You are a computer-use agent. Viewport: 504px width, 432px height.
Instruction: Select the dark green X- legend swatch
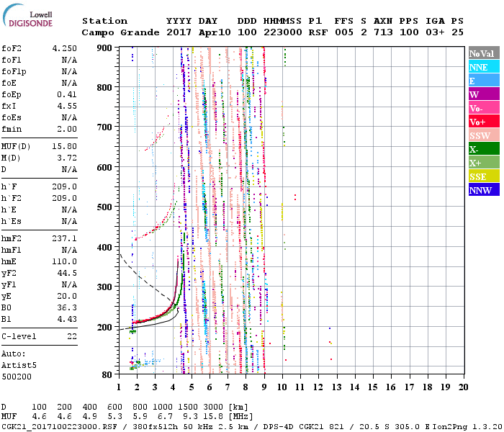pyautogui.click(x=484, y=149)
